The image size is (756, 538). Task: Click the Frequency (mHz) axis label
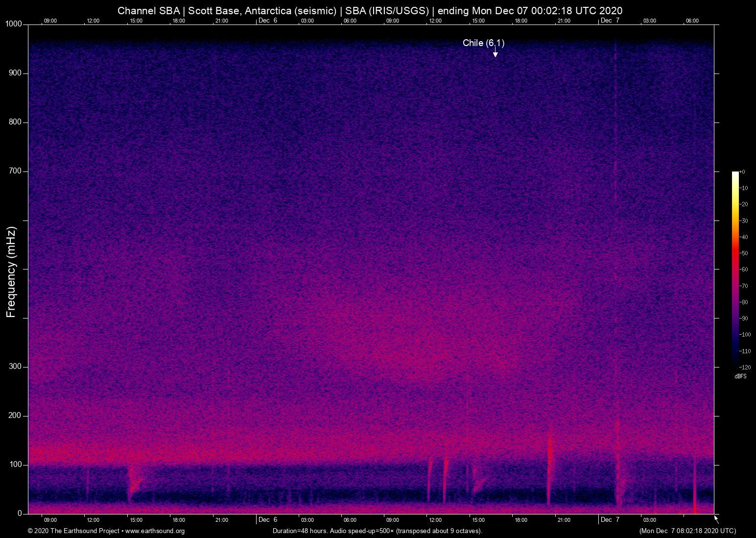pos(11,272)
